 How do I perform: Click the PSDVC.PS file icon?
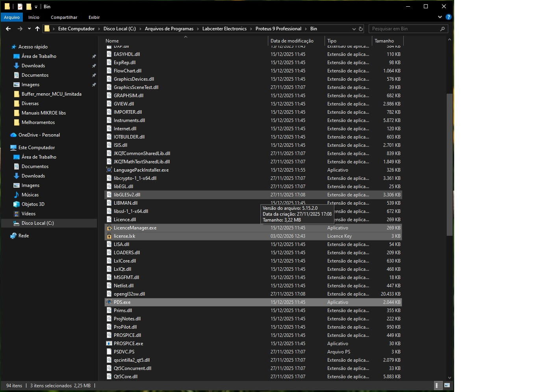tap(109, 352)
